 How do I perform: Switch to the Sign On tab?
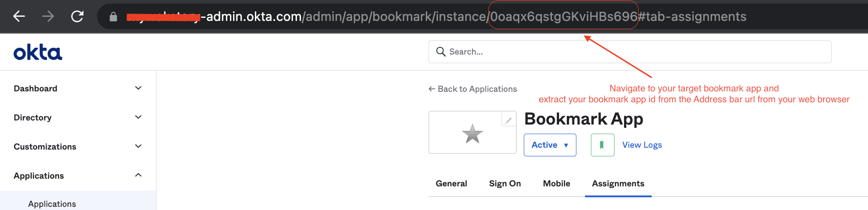[x=505, y=184]
